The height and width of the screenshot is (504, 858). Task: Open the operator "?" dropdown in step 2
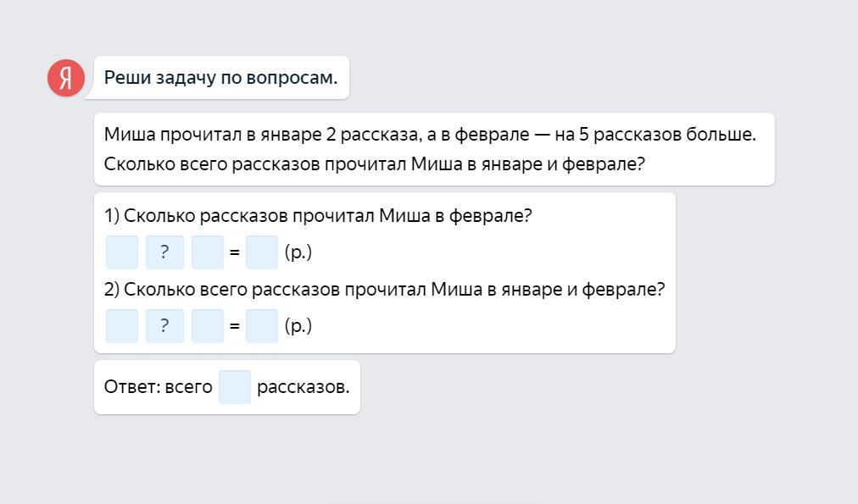(x=164, y=326)
